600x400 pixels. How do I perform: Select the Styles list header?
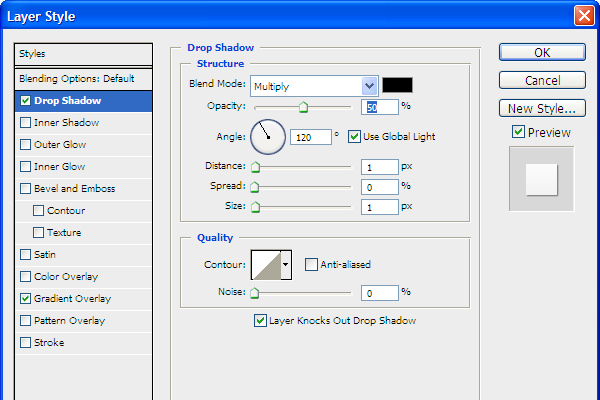point(83,54)
